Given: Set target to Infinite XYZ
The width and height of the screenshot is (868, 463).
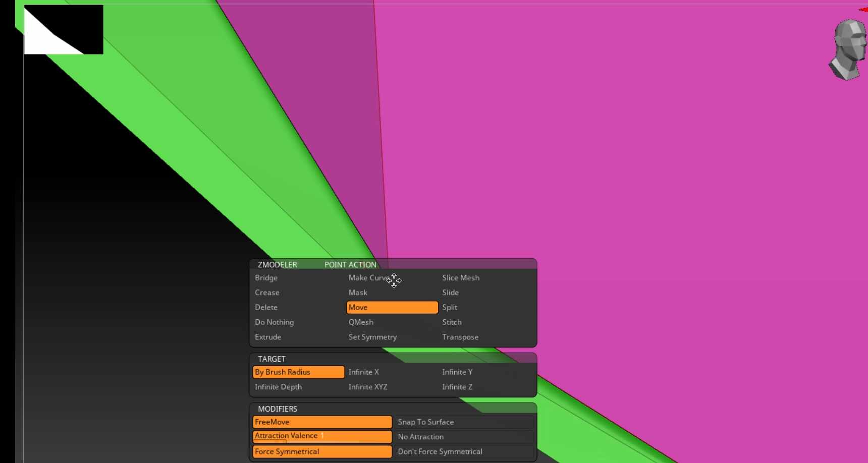Looking at the screenshot, I should tap(368, 387).
